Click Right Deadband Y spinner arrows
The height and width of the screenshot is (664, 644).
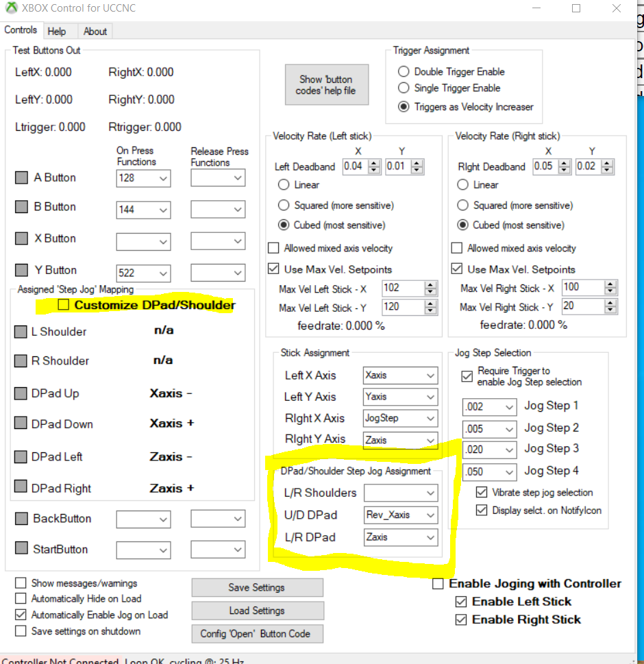pyautogui.click(x=607, y=167)
